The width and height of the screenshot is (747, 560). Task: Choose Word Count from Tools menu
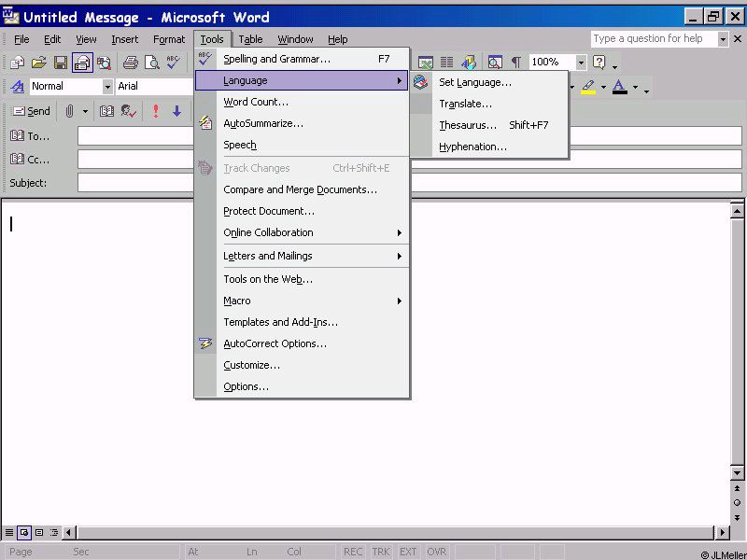256,102
